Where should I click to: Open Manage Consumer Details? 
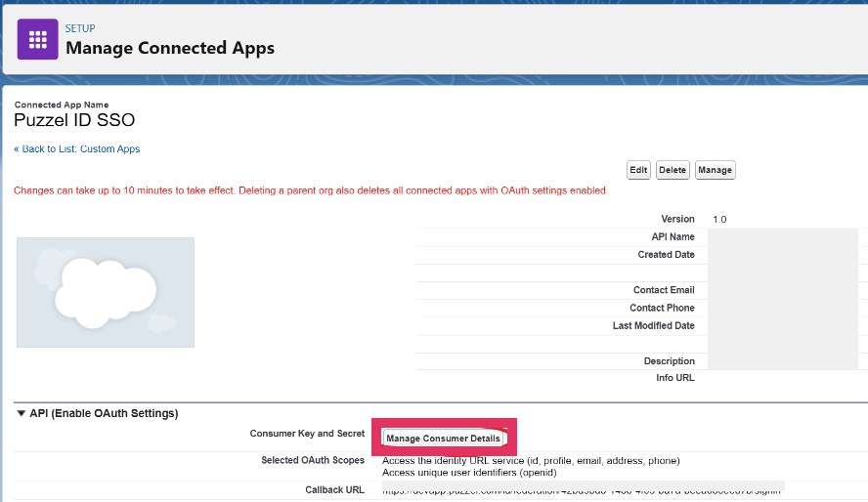coord(443,439)
